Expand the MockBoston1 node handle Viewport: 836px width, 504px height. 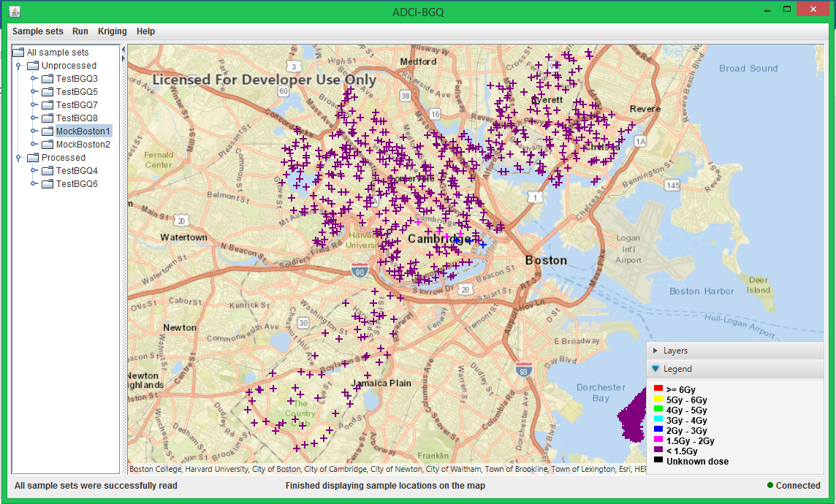click(x=34, y=131)
